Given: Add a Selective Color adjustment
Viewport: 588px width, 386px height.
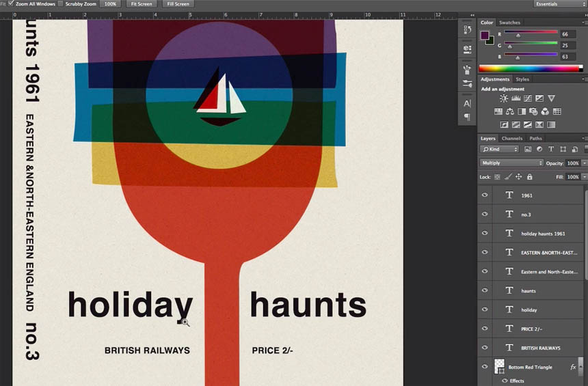Looking at the screenshot, I should (x=539, y=124).
